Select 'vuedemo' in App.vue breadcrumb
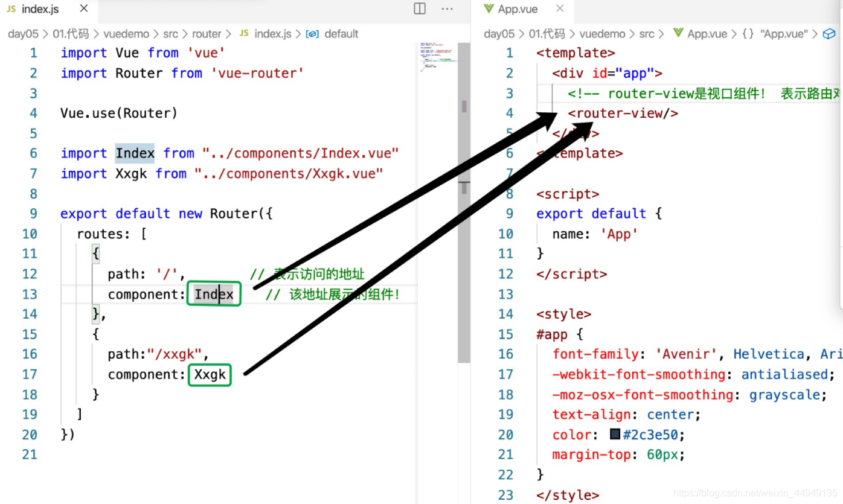This screenshot has height=504, width=843. click(601, 34)
